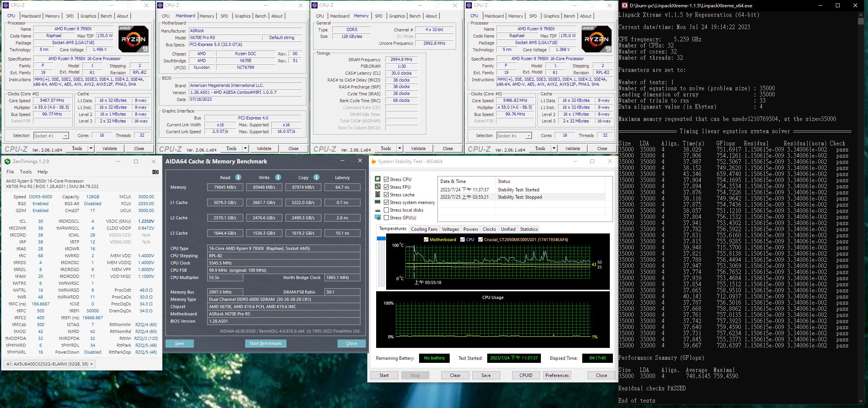The width and height of the screenshot is (868, 408).
Task: Click the RAM stick icon beside Stress system memory
Action: pyautogui.click(x=378, y=202)
